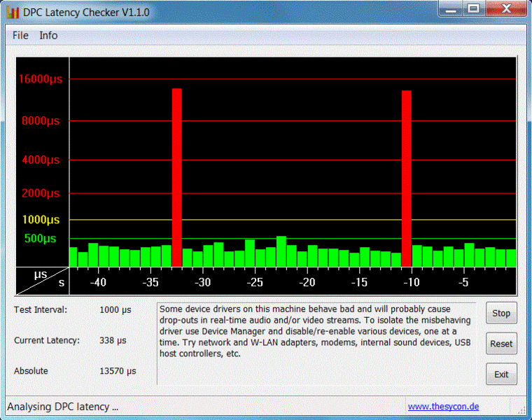Open the Info menu
Screen dimensions: 532x420
click(x=48, y=35)
